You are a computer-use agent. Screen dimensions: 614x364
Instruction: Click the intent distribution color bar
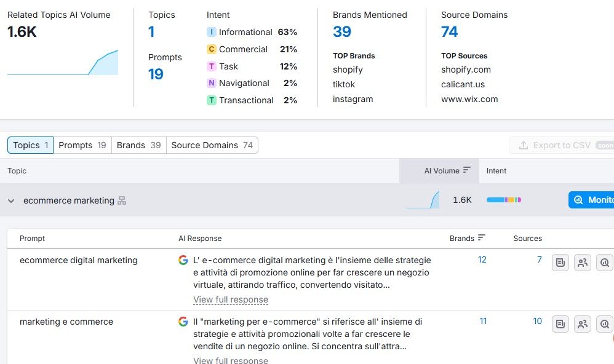tap(503, 200)
